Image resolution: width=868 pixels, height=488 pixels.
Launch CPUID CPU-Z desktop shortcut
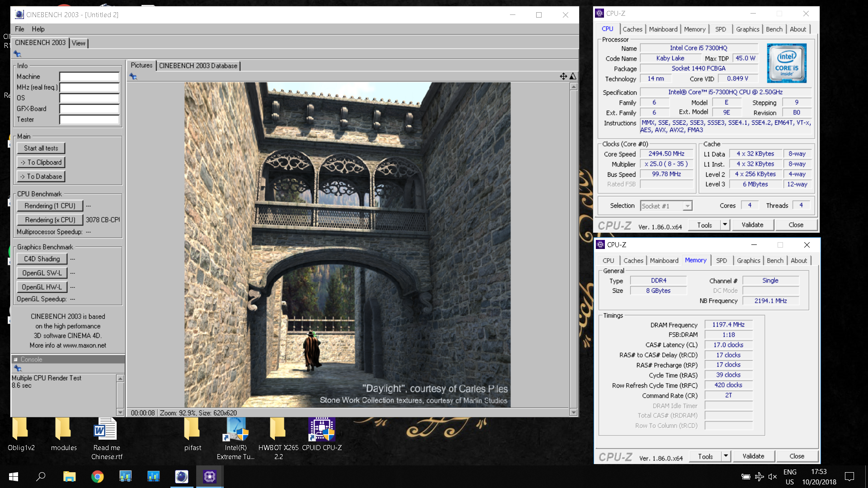tap(322, 434)
